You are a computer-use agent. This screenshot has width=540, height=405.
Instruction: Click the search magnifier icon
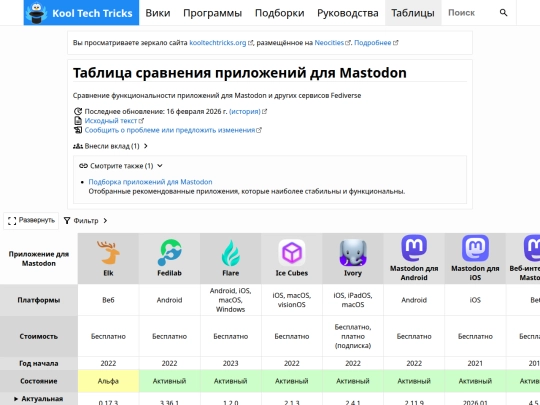coord(503,13)
